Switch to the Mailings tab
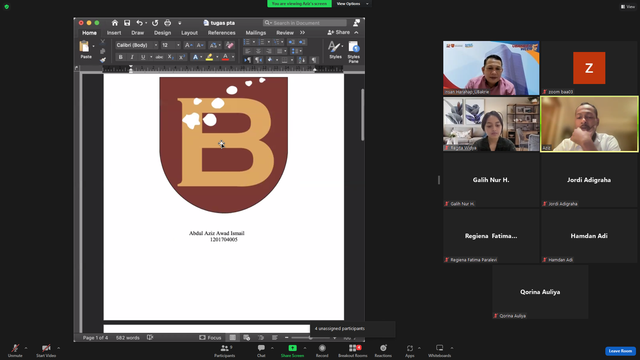Image resolution: width=640 pixels, height=360 pixels. tap(256, 33)
